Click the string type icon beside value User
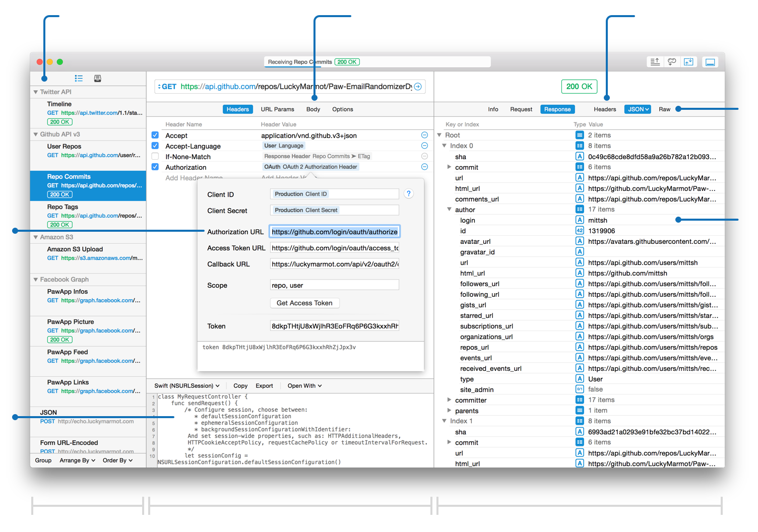Screen dimensions: 758x532 point(580,378)
